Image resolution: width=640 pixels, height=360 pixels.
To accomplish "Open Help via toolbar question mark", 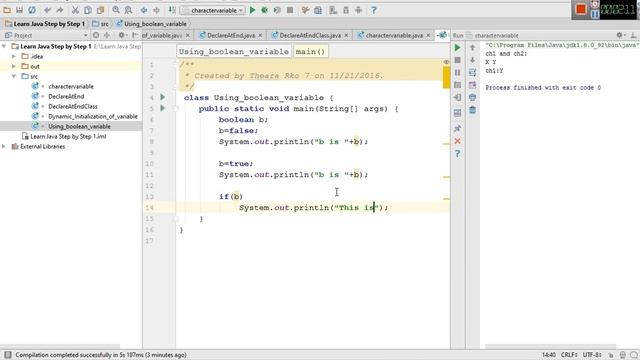I will point(373,10).
